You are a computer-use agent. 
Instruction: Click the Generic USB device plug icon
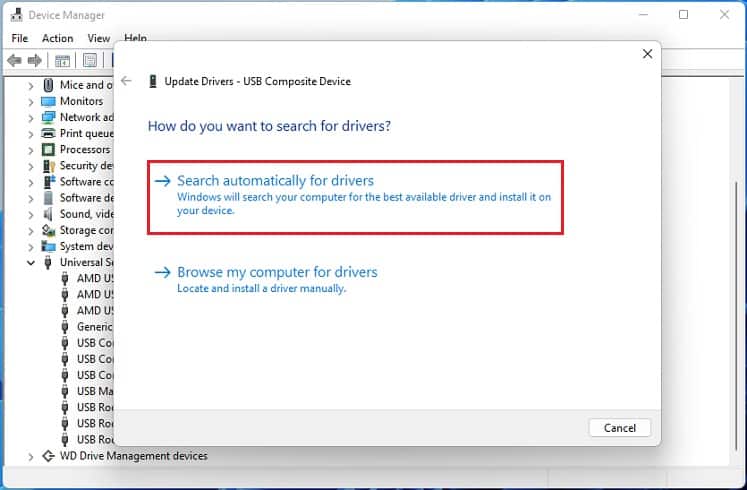(65, 327)
